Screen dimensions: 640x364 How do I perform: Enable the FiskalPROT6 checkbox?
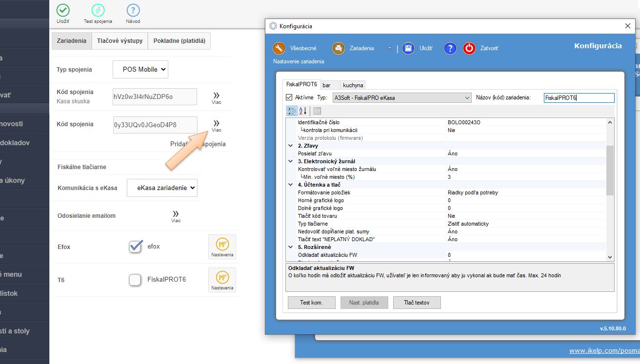(x=136, y=280)
